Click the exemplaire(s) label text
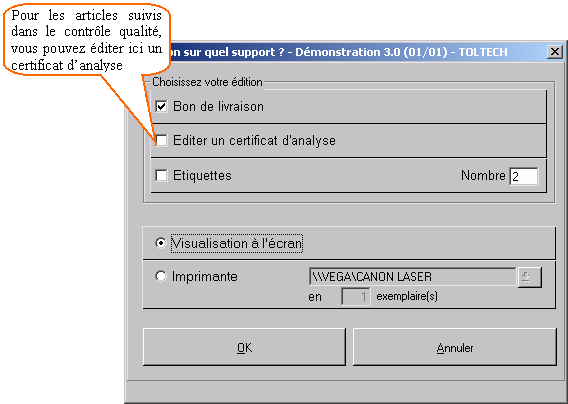 (x=407, y=296)
